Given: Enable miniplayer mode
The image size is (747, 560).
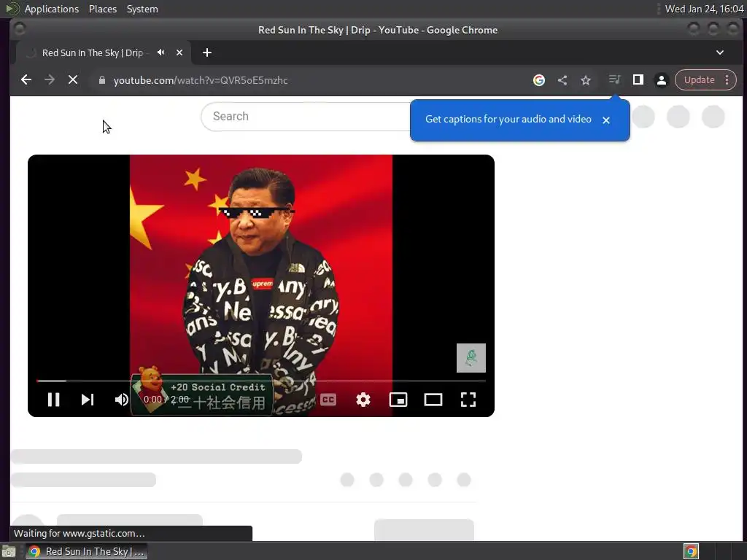Looking at the screenshot, I should (x=398, y=400).
